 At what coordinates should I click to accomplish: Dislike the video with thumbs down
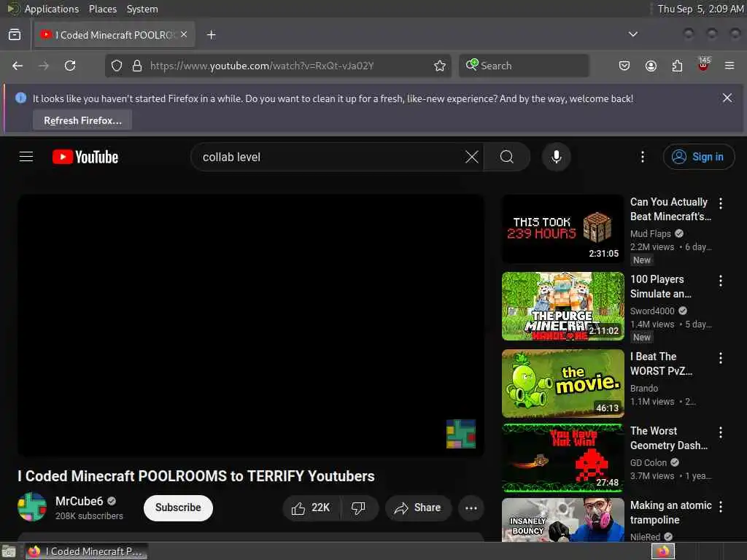[359, 508]
